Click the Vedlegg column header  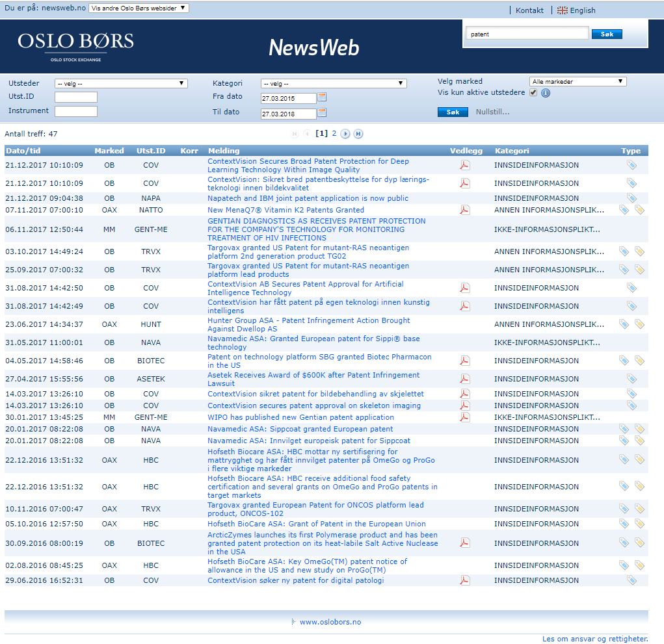466,151
